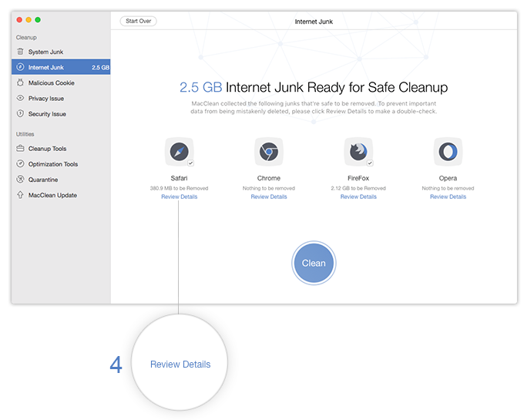Open Review Details under Opera
Screen dimensions: 524x420
(448, 197)
